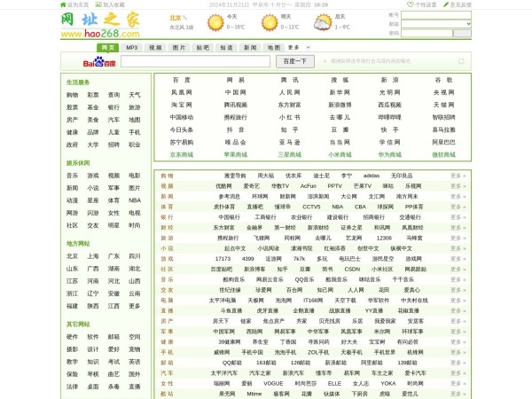The image size is (532, 399).
Task: Click the Baidu logo beside search box
Action: point(99,63)
